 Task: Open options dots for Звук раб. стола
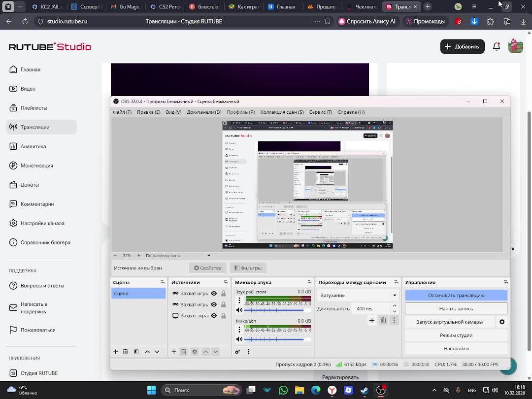point(239,300)
